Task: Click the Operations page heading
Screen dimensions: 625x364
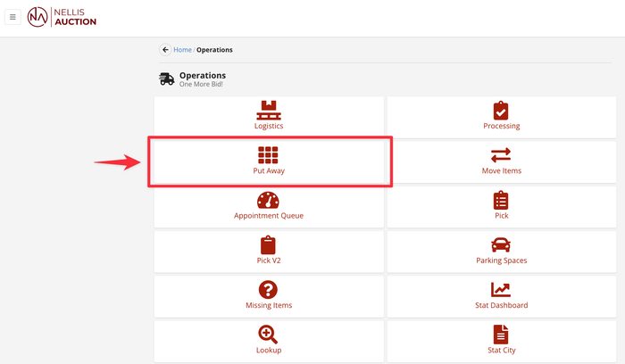Action: tap(203, 75)
